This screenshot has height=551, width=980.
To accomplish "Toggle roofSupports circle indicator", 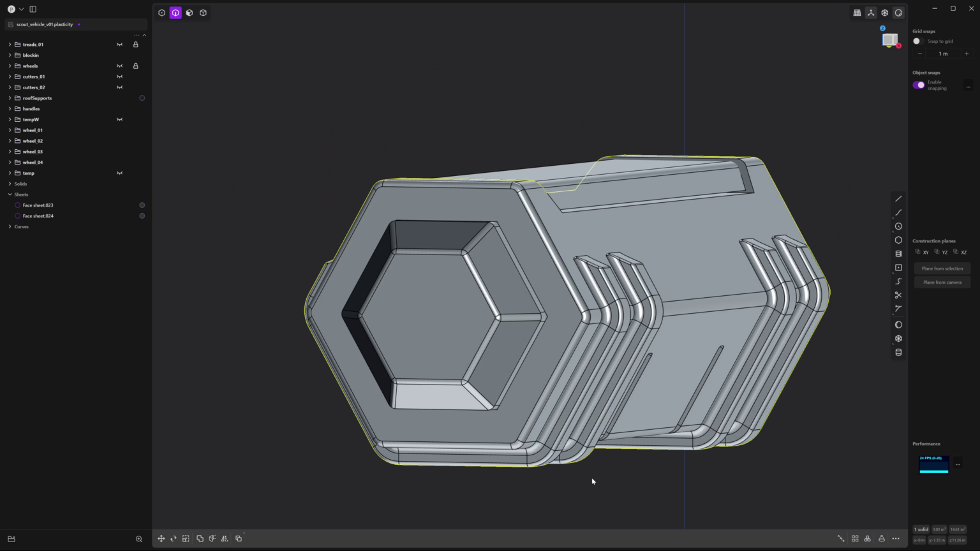I will tap(142, 98).
